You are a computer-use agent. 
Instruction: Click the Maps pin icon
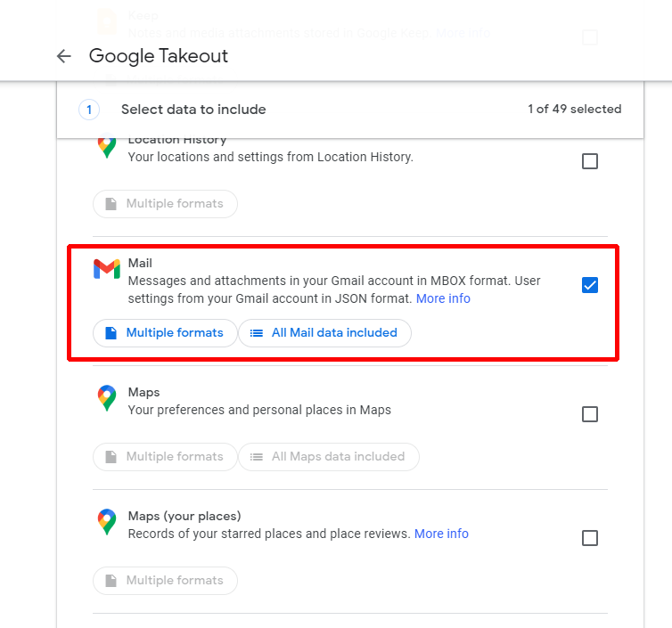(107, 398)
